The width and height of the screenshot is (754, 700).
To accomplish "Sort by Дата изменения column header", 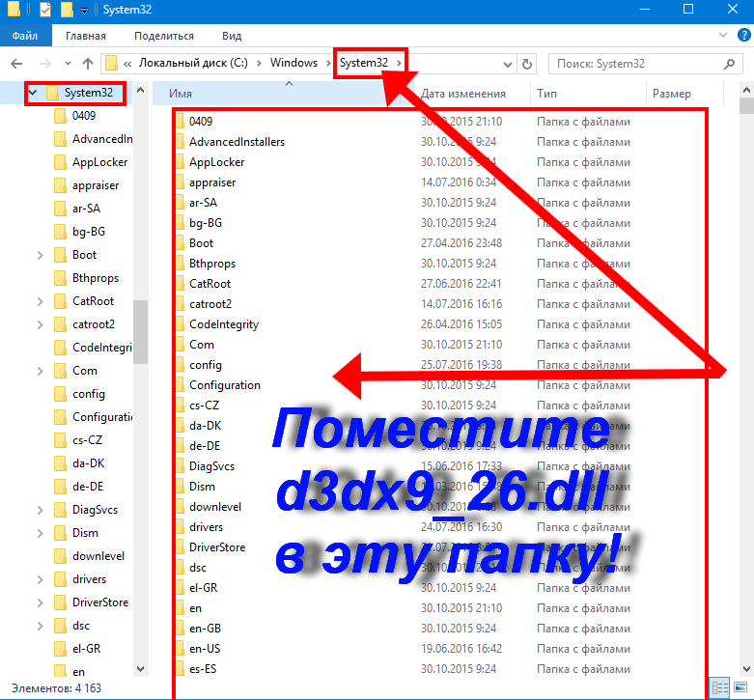I will (463, 94).
